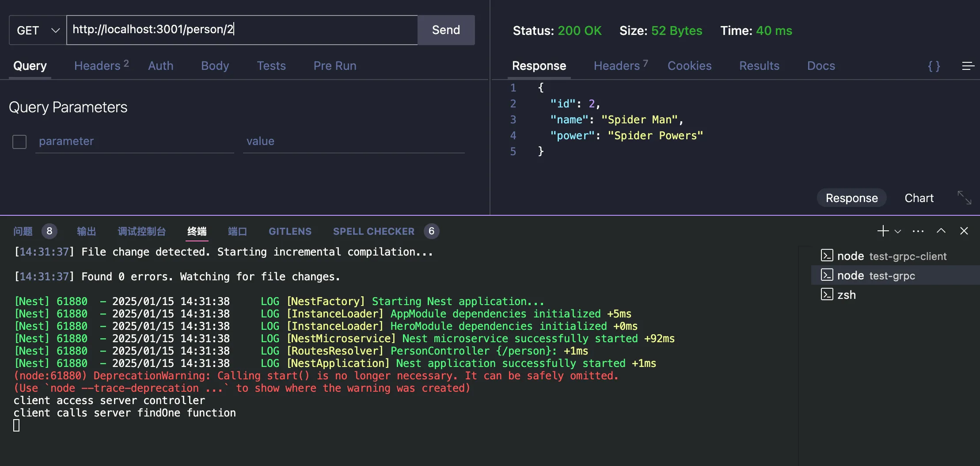Send the HTTP request
Screen dimensions: 980x466
445,30
